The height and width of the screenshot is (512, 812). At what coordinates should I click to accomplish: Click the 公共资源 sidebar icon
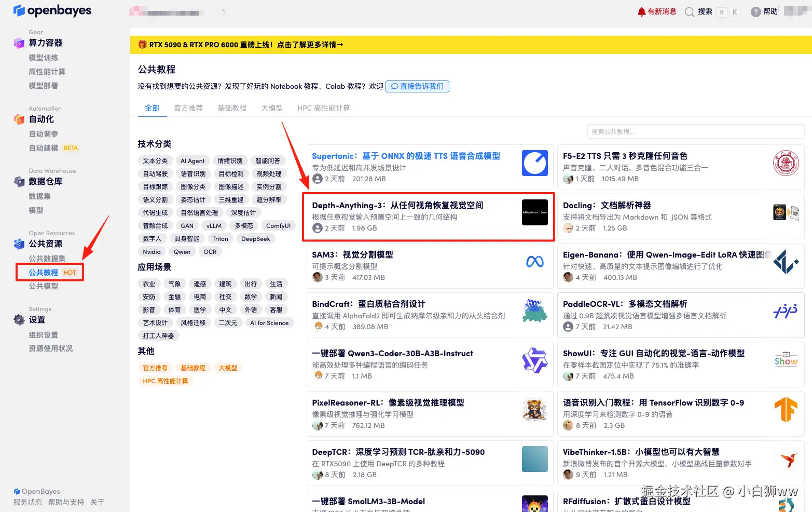coord(19,244)
